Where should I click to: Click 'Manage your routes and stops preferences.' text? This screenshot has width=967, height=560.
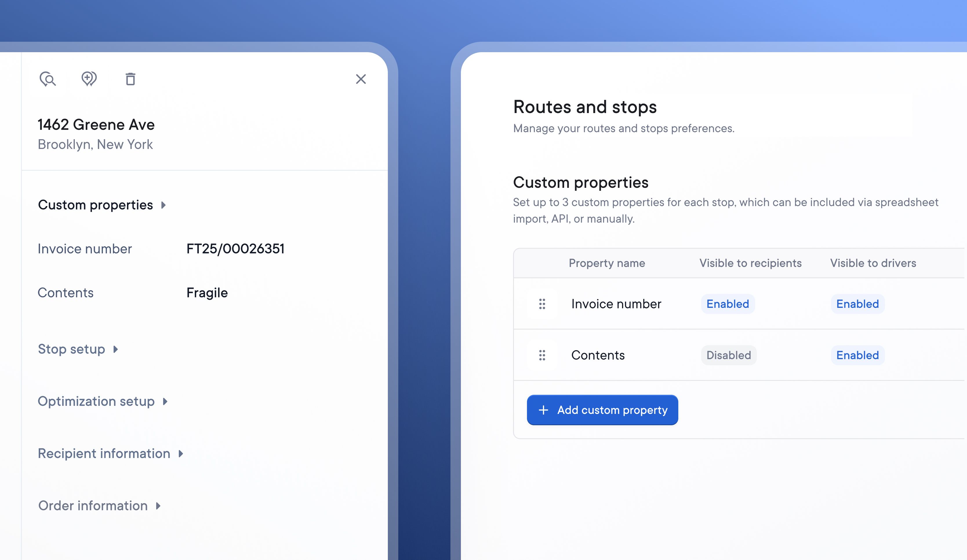coord(624,128)
